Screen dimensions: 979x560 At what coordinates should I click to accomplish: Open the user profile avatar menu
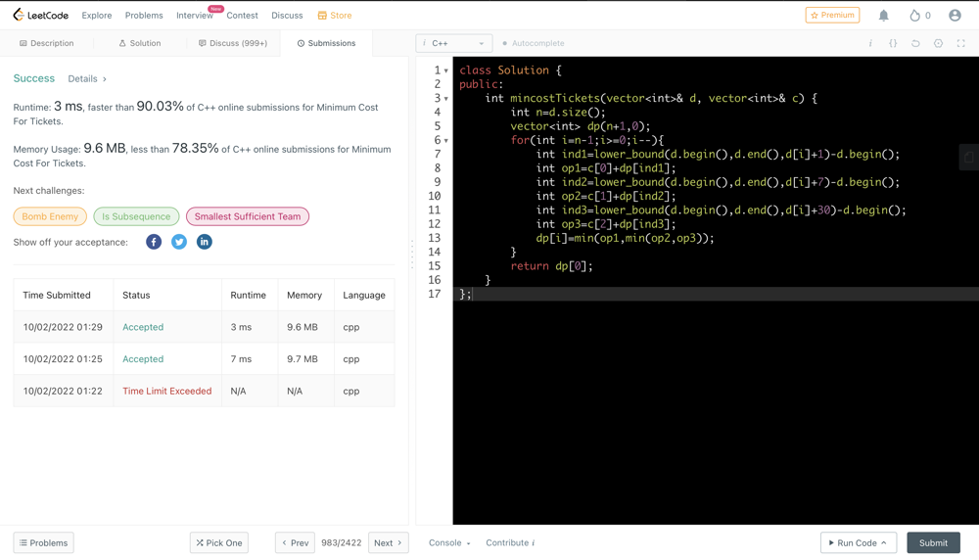955,16
